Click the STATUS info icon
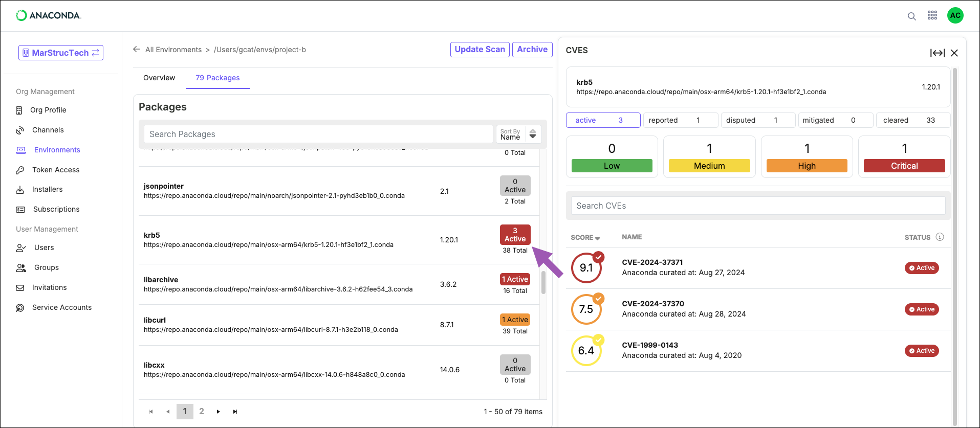 (x=940, y=237)
